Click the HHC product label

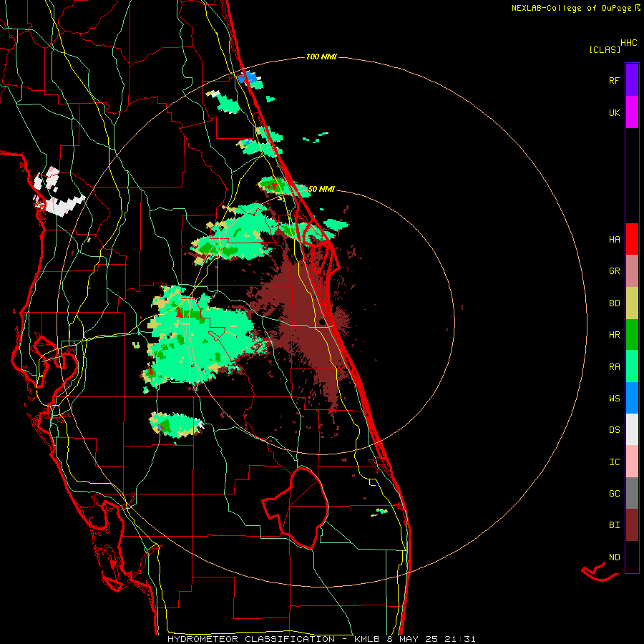(629, 43)
